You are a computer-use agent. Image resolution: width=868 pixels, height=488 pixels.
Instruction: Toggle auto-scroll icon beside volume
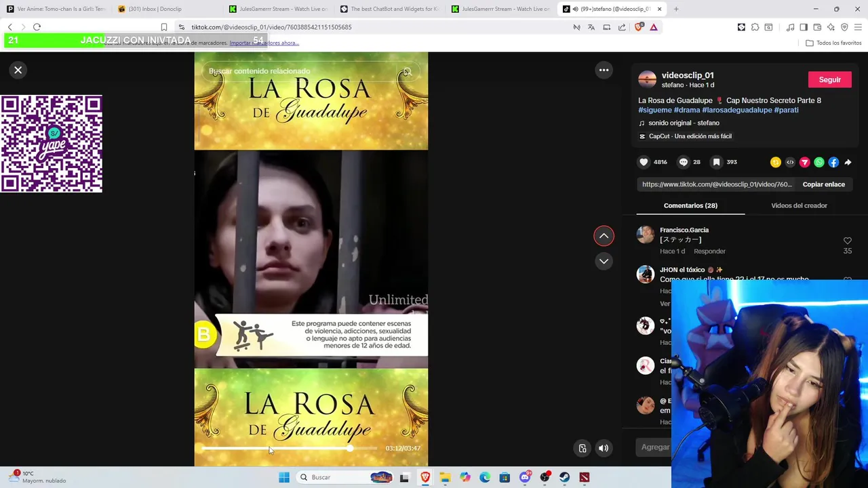pos(583,448)
